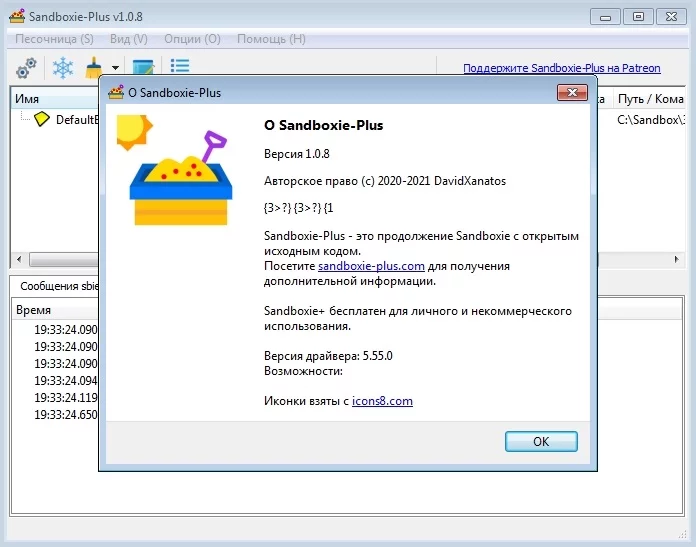
Task: Select log row 19:33:24.119
Action: tap(66, 397)
